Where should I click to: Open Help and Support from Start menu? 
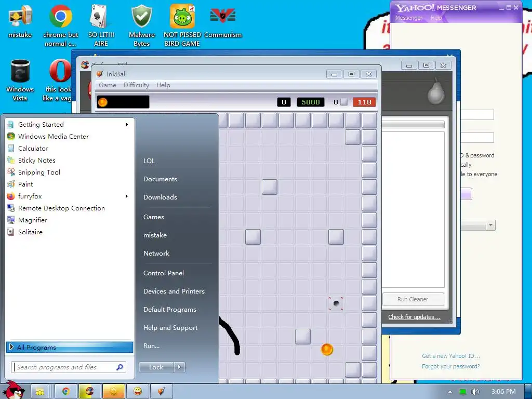click(x=170, y=328)
